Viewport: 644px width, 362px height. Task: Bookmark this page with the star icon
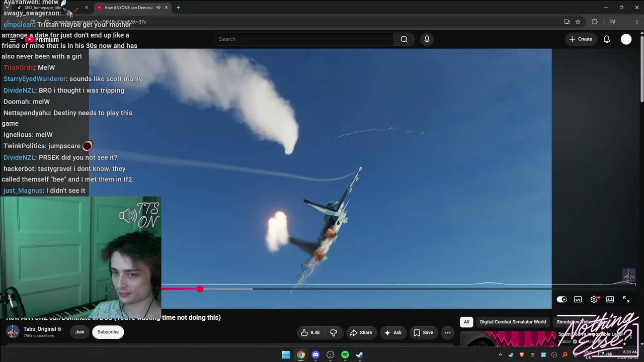(x=578, y=22)
